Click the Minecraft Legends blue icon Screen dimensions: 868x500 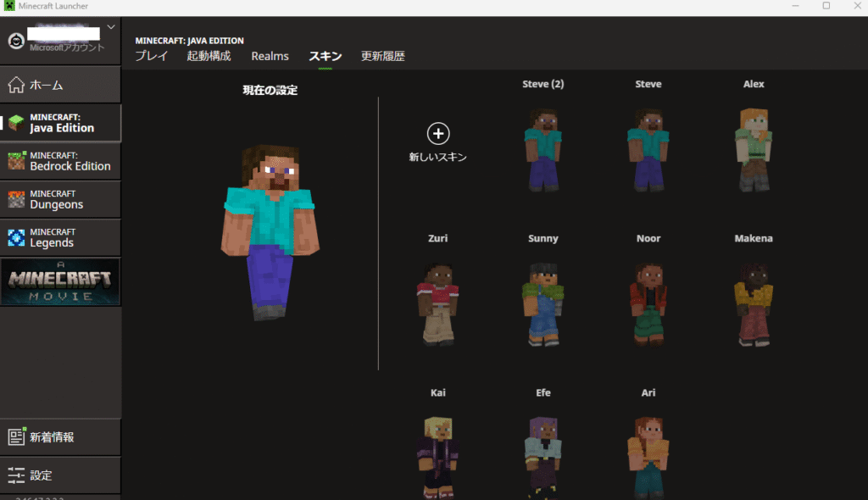(x=16, y=237)
